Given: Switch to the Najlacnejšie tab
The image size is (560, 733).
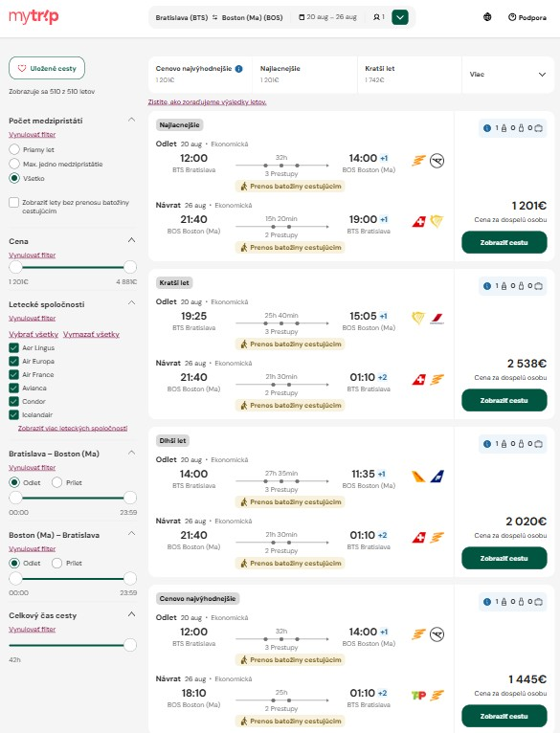Looking at the screenshot, I should [304, 75].
